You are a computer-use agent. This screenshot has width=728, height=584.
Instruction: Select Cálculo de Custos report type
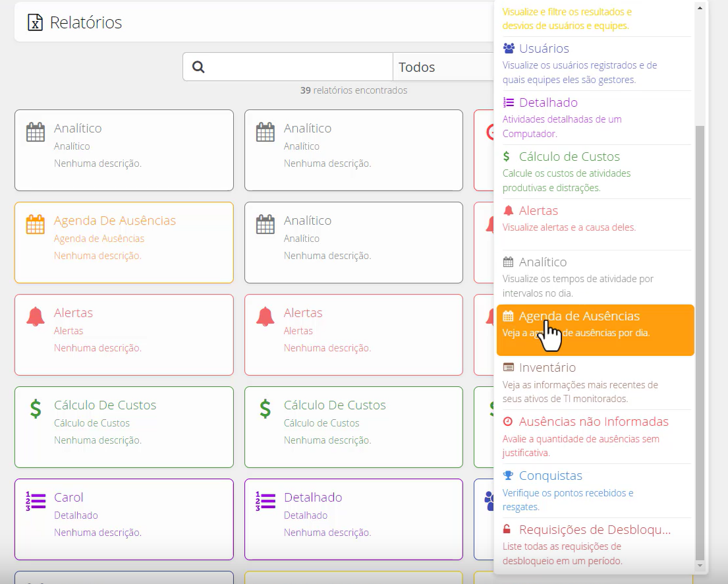tap(595, 172)
